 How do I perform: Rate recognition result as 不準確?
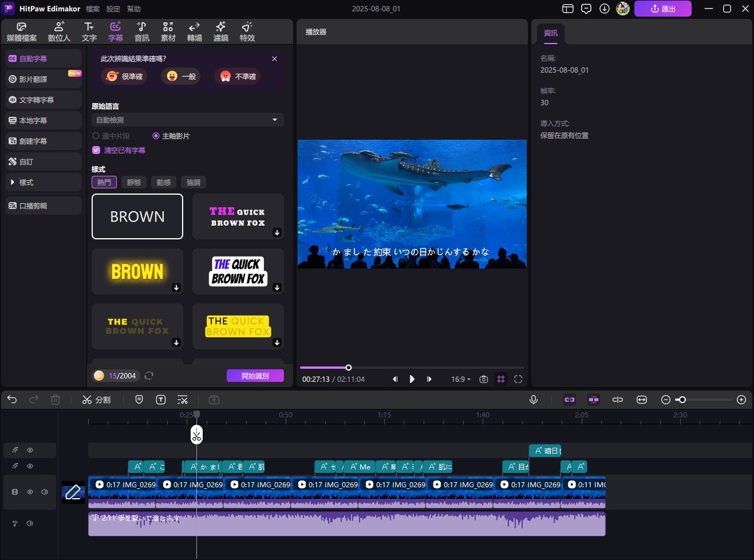tap(238, 76)
